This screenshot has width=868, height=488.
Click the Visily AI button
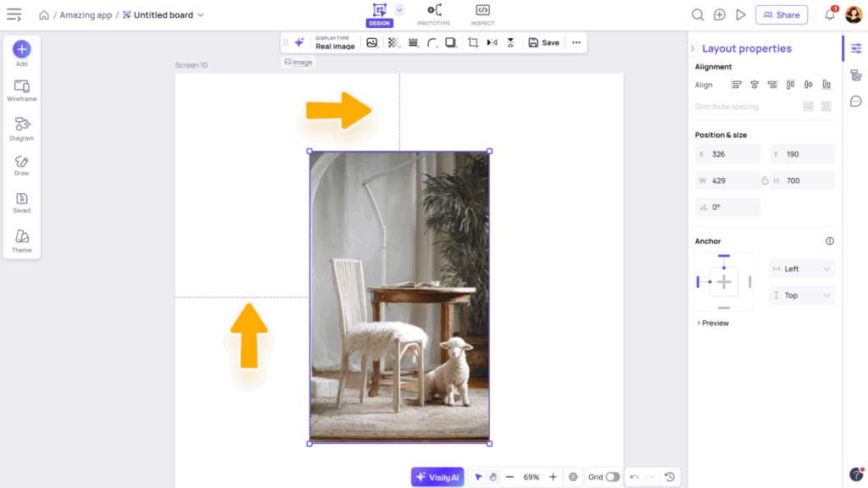[x=437, y=477]
